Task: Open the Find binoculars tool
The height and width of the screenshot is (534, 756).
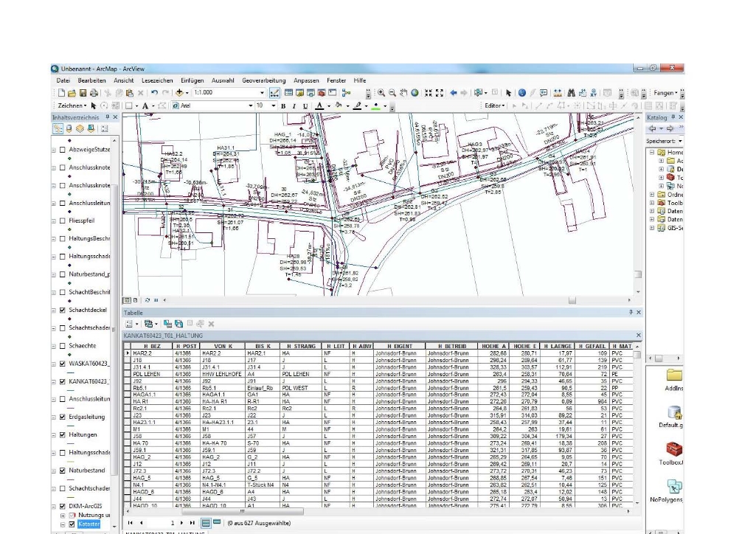Action: pos(572,92)
